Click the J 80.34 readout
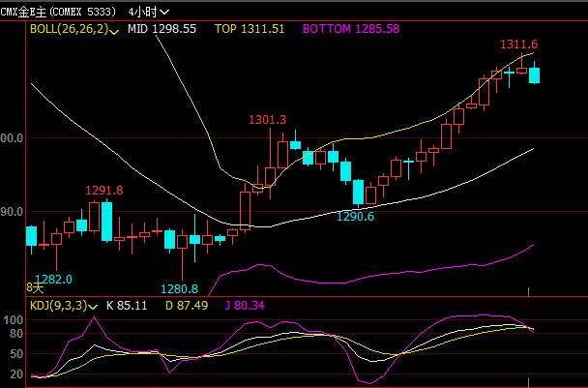Image resolution: width=588 pixels, height=388 pixels. coord(245,306)
